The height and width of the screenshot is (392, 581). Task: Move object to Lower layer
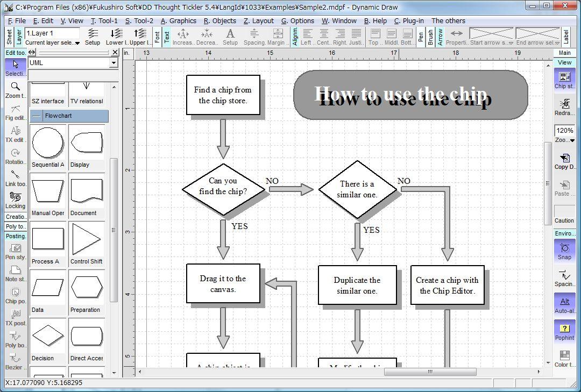click(x=116, y=37)
